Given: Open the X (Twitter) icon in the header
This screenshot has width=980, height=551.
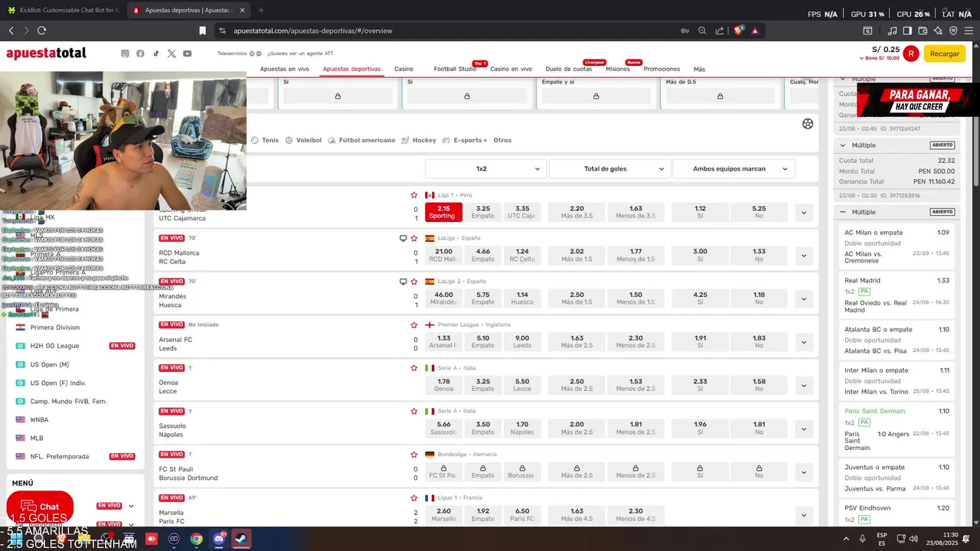Looking at the screenshot, I should (171, 54).
